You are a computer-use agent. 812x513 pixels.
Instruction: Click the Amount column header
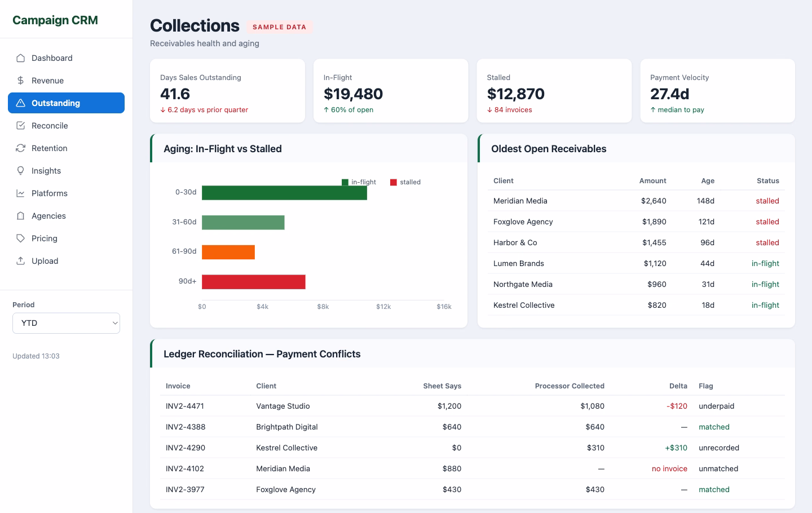click(x=653, y=181)
